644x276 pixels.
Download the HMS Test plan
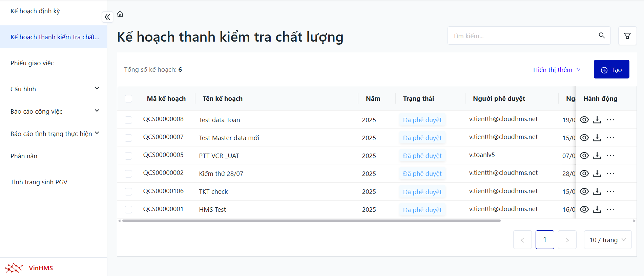coord(597,209)
